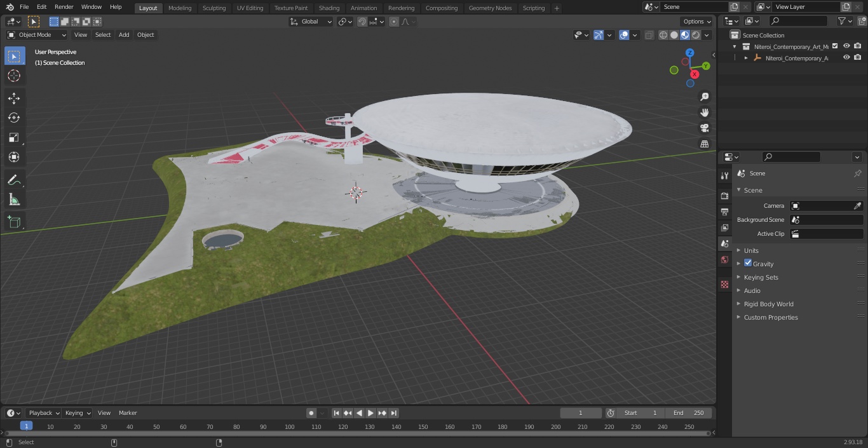Toggle X-ray display
The height and width of the screenshot is (448, 868).
(649, 35)
